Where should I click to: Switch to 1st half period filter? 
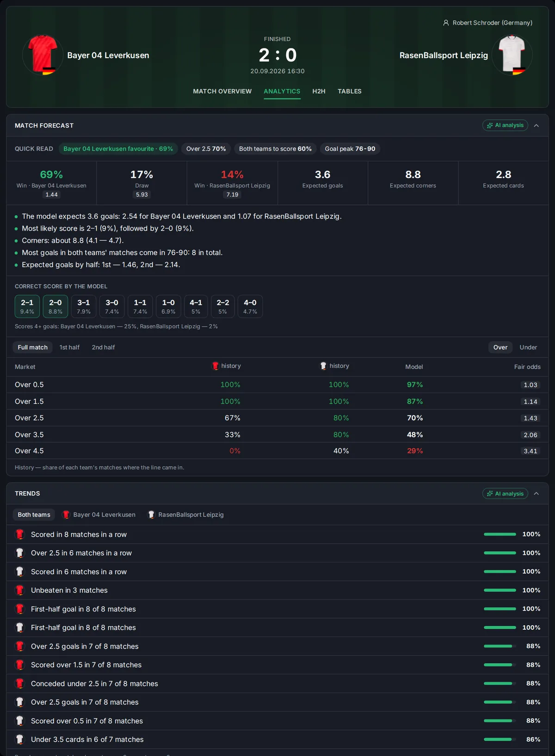click(69, 348)
